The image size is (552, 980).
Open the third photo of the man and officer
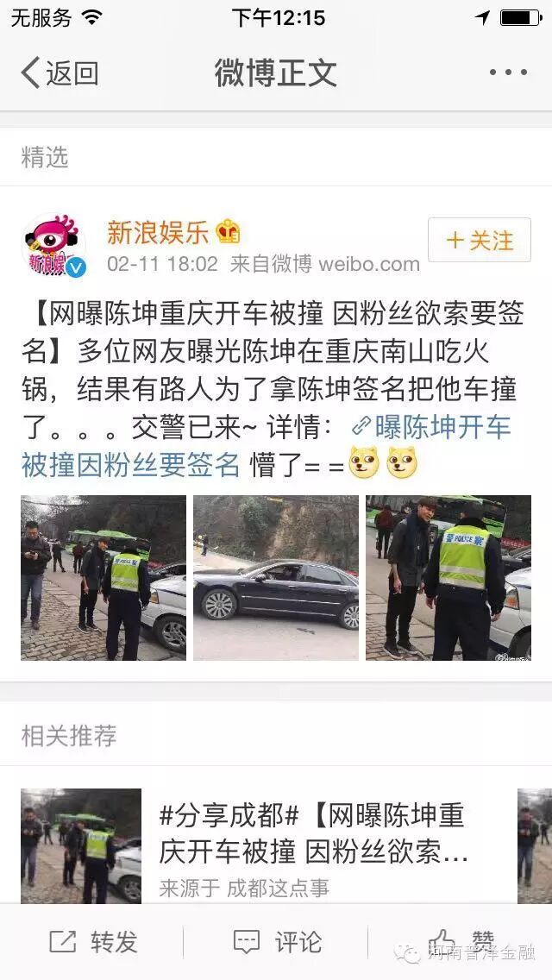click(x=448, y=577)
